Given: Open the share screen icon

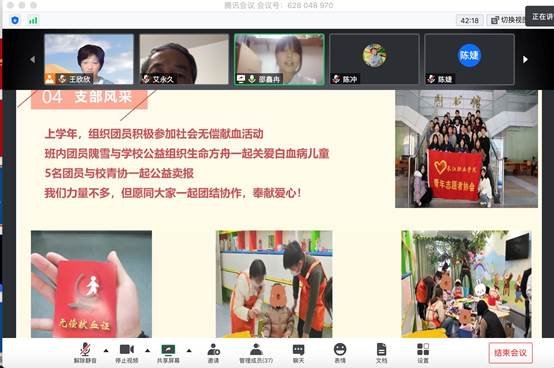Looking at the screenshot, I should pos(168,350).
